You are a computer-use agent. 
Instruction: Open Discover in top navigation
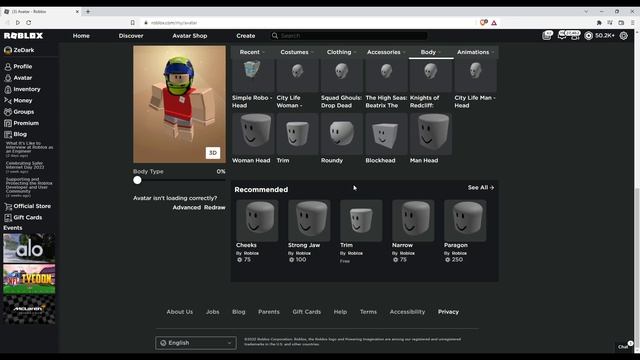click(131, 36)
